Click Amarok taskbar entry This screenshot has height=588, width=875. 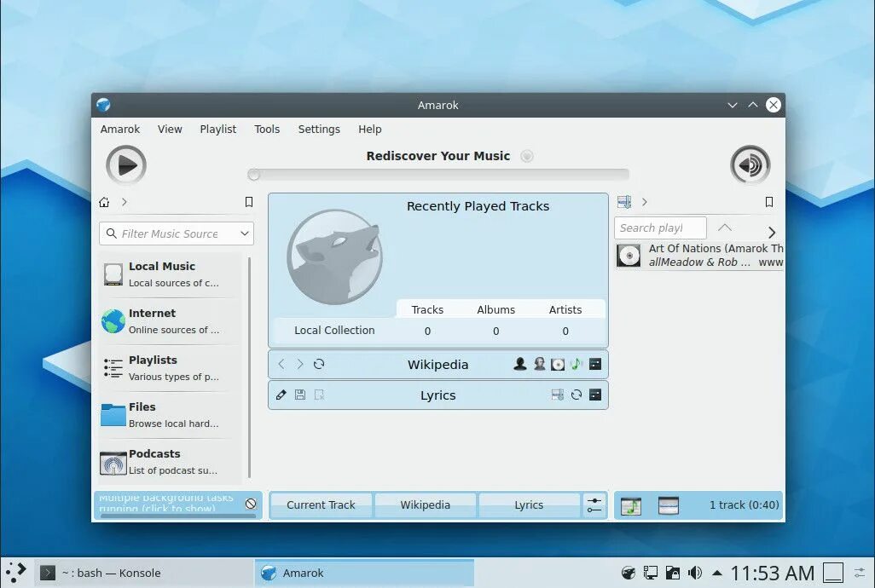click(x=364, y=573)
